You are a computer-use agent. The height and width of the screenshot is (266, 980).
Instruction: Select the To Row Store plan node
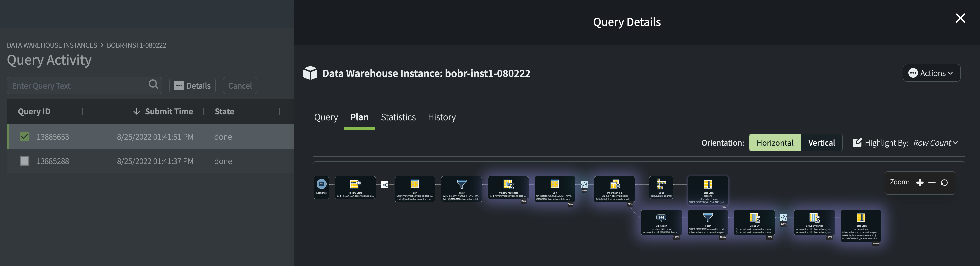[355, 187]
